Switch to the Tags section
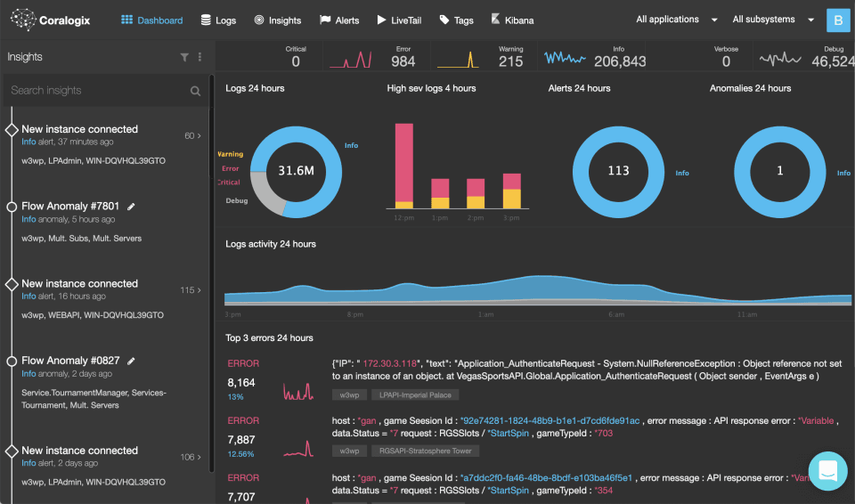The width and height of the screenshot is (855, 504). pos(456,20)
